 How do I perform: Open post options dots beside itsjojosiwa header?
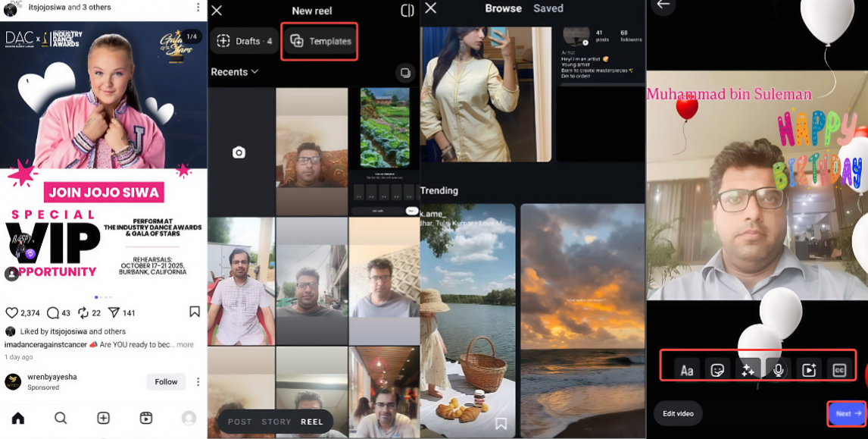click(x=198, y=8)
